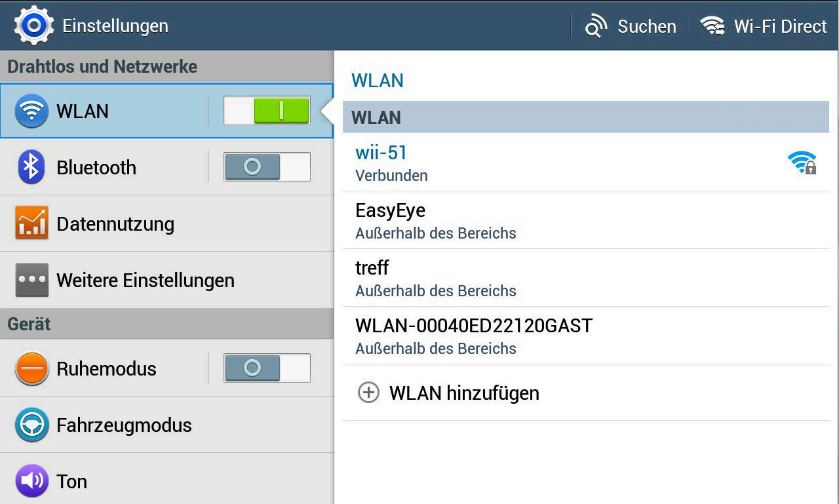This screenshot has height=504, width=839.
Task: Tap the Ton speaker icon
Action: point(31,481)
